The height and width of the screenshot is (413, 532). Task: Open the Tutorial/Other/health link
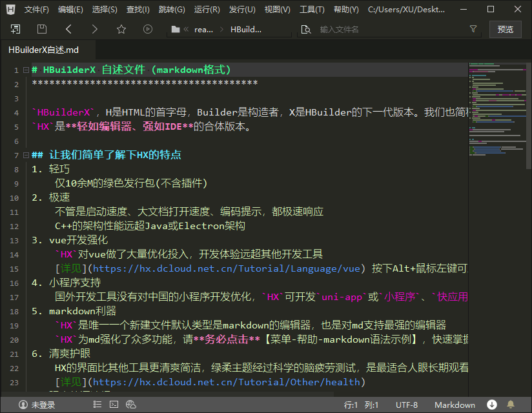click(x=227, y=382)
